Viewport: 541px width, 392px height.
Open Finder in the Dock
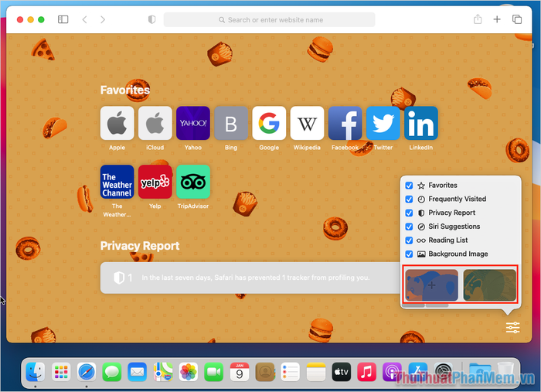click(36, 372)
